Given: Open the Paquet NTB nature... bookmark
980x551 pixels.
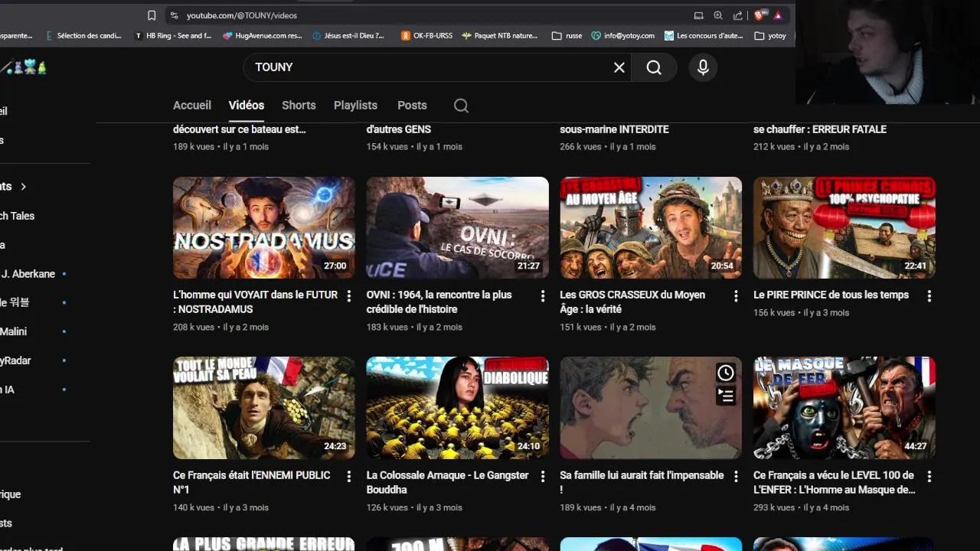Looking at the screenshot, I should 500,35.
